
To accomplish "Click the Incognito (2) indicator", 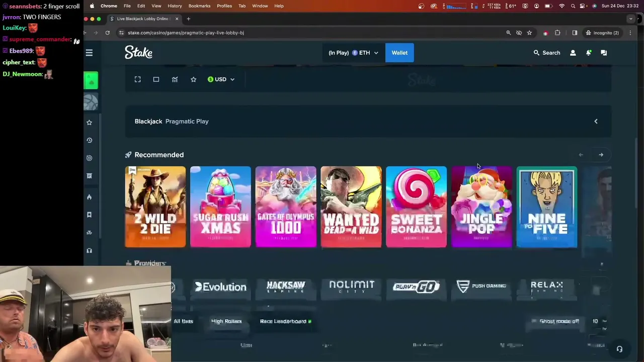I will 602,33.
